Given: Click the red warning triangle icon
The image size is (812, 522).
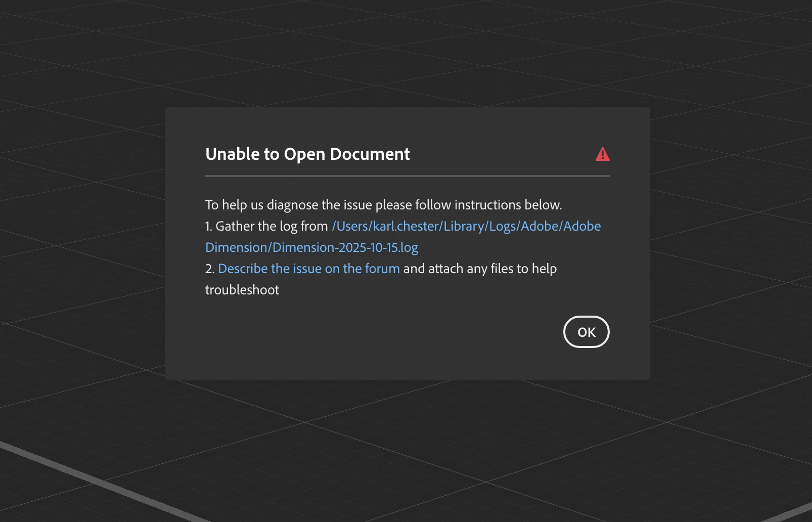Looking at the screenshot, I should [x=602, y=154].
